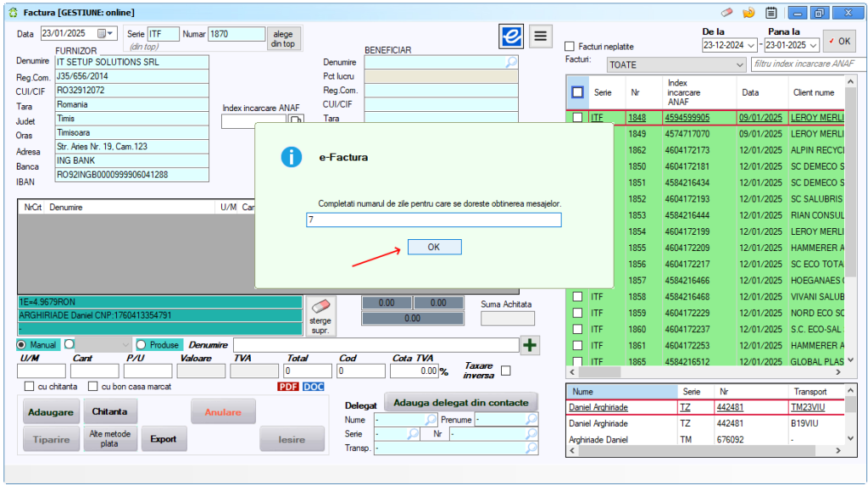Click the 'alege din top' button
This screenshot has width=868, height=485.
(283, 39)
